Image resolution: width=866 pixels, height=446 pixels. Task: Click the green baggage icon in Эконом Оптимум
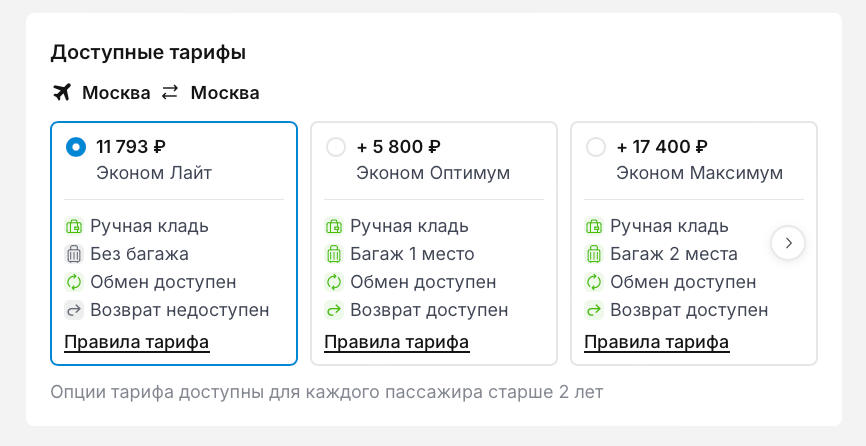(x=333, y=254)
